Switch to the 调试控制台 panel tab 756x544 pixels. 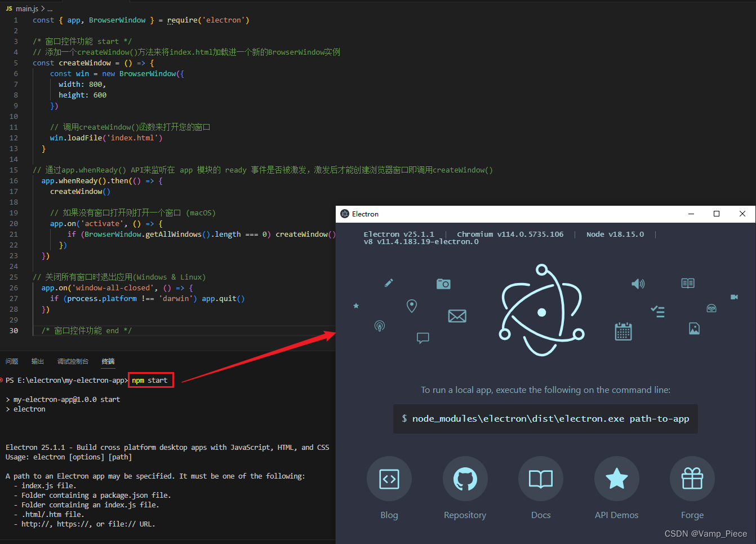(73, 361)
